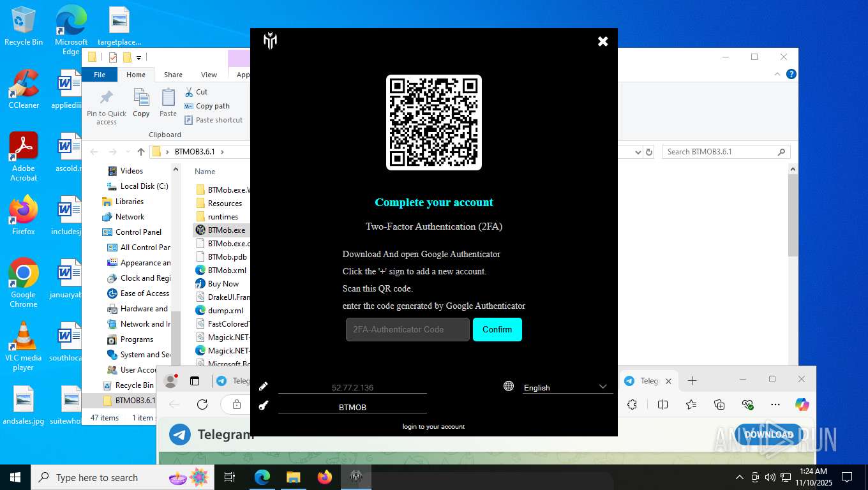Click the Up arrow navigation button in Explorer
868x490 pixels.
(141, 152)
